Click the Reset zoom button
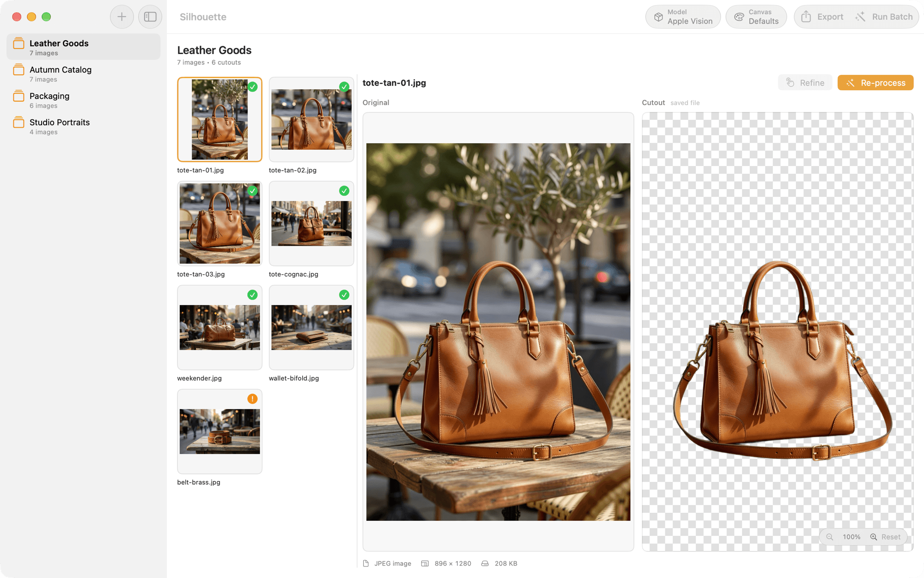The height and width of the screenshot is (578, 924). [891, 537]
